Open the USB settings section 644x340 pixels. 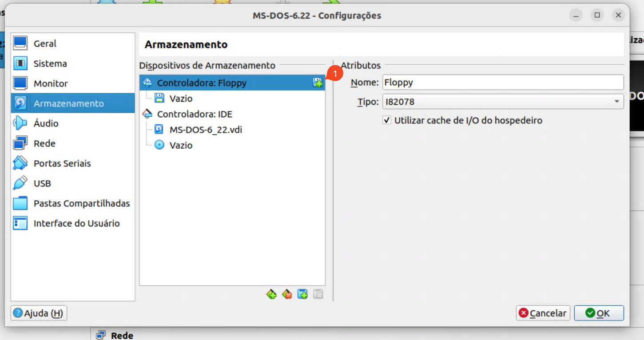(x=42, y=183)
